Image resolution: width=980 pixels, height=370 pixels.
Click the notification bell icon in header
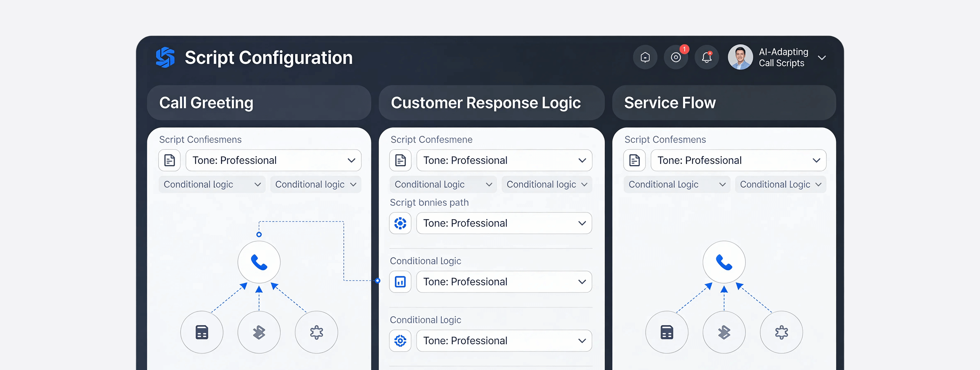[707, 57]
